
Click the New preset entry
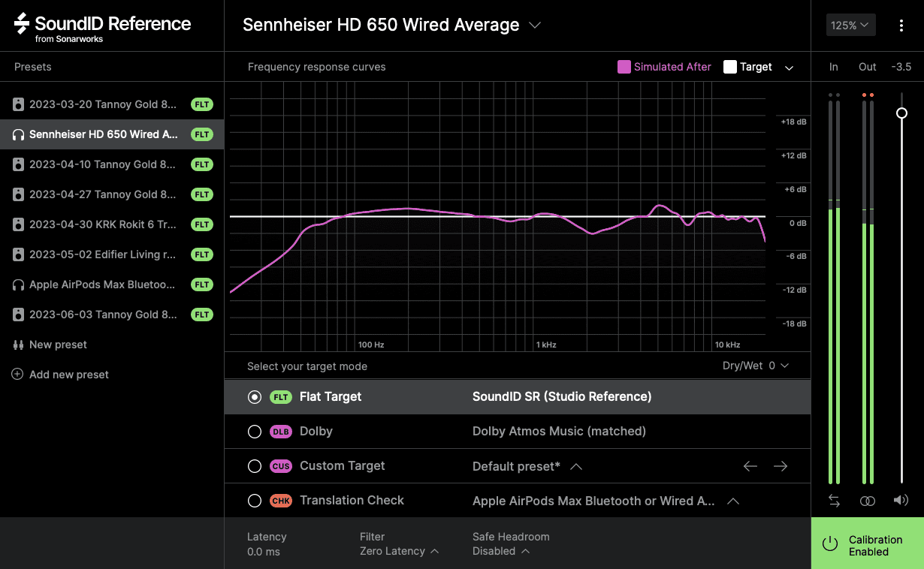tap(112, 345)
